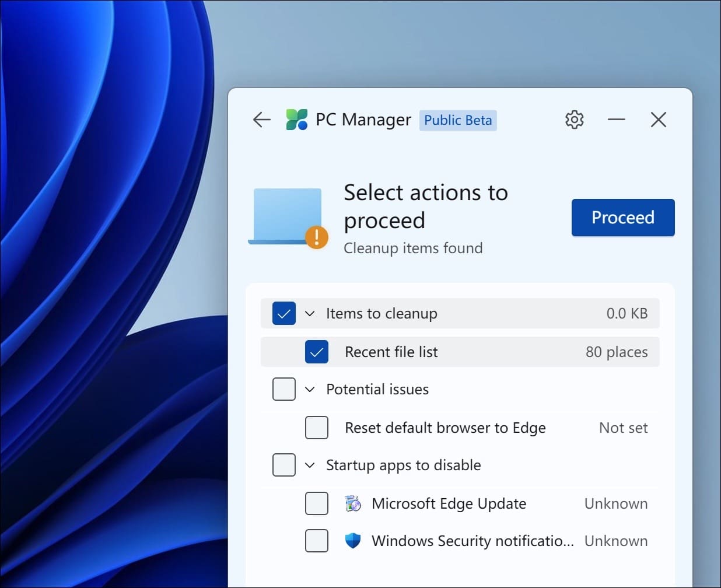
Task: Check the Reset default browser to Edge option
Action: pyautogui.click(x=316, y=428)
